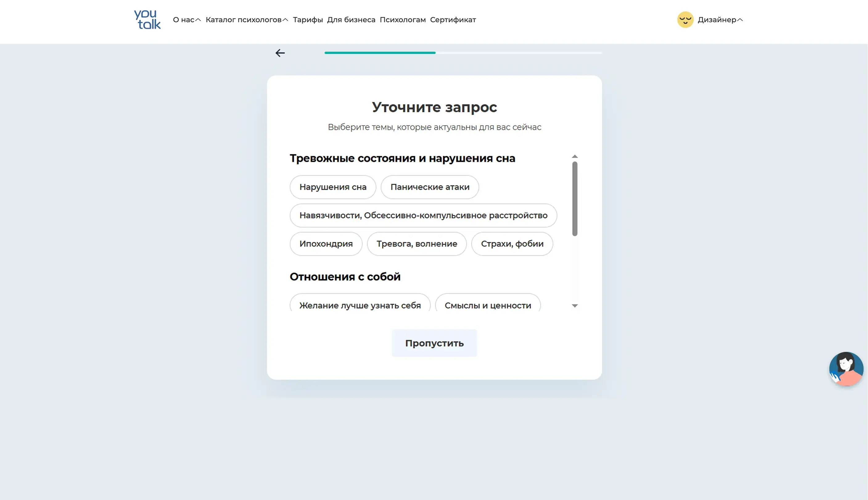
Task: Toggle the Ипохондрия topic chip
Action: point(326,244)
